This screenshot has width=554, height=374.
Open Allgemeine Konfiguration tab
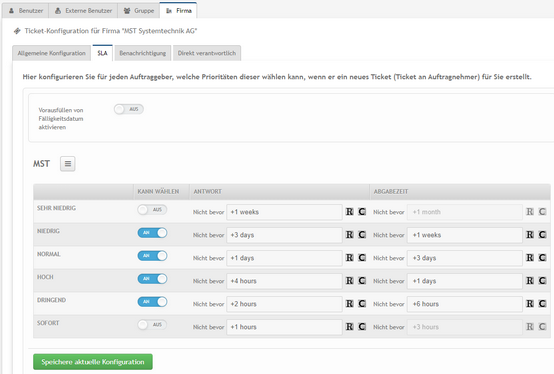click(52, 53)
